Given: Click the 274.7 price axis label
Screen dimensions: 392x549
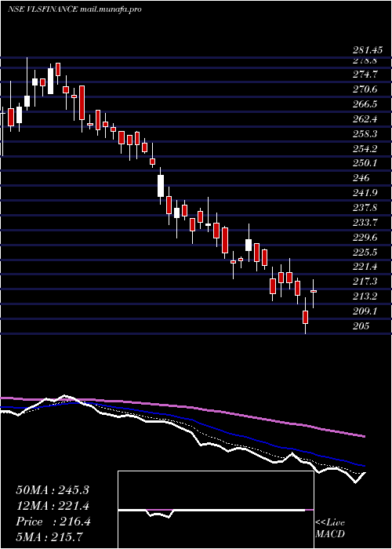Looking at the screenshot, I should click(x=365, y=75).
